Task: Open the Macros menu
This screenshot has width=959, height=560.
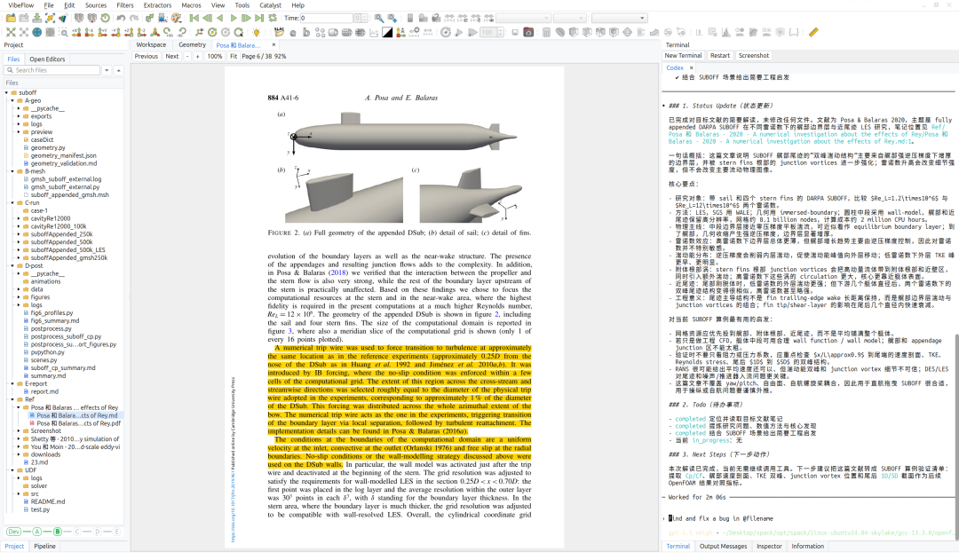Action: [191, 5]
